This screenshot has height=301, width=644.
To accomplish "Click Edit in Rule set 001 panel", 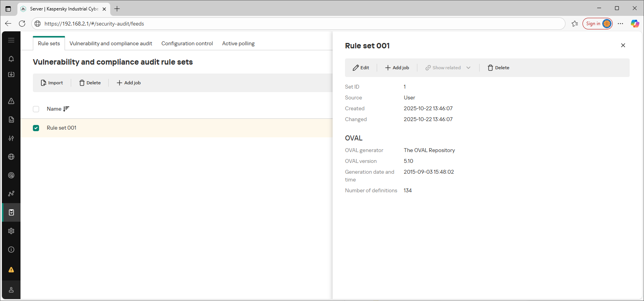I will tap(361, 68).
